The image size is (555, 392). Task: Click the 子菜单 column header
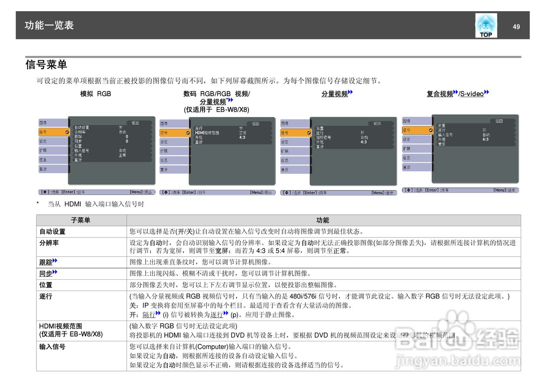tap(81, 220)
